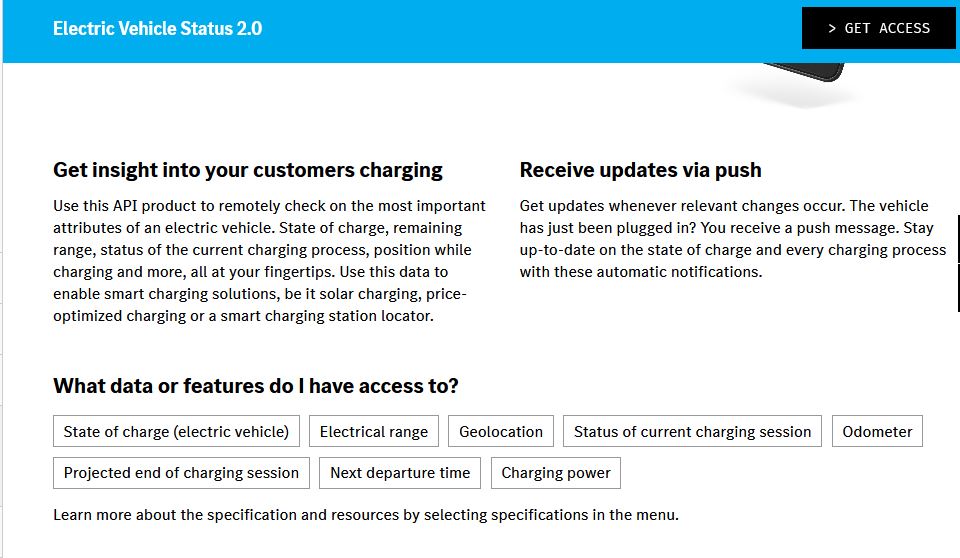The width and height of the screenshot is (960, 558).
Task: Click the paragraph starting 'Use this API product'
Action: click(x=270, y=261)
